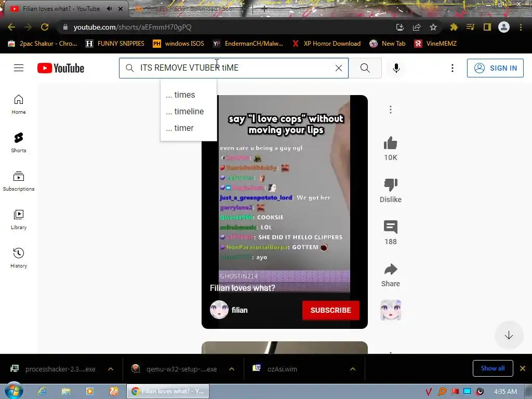Open Subscriptions in the sidebar

[x=19, y=181]
